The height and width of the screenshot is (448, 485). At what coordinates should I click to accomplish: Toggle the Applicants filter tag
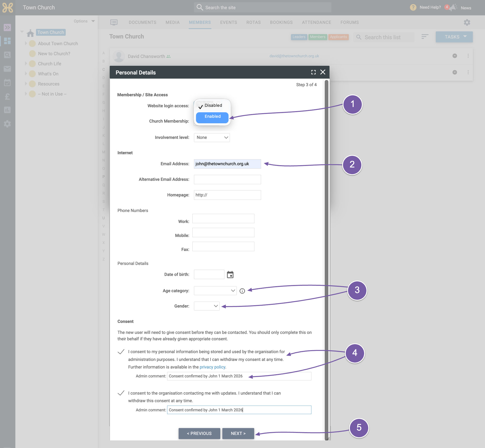tap(338, 37)
